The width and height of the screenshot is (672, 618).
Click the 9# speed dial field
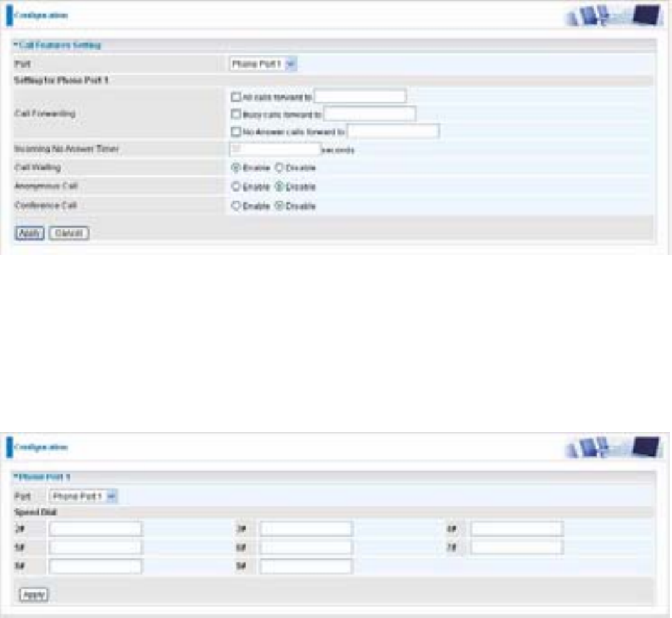(306, 566)
